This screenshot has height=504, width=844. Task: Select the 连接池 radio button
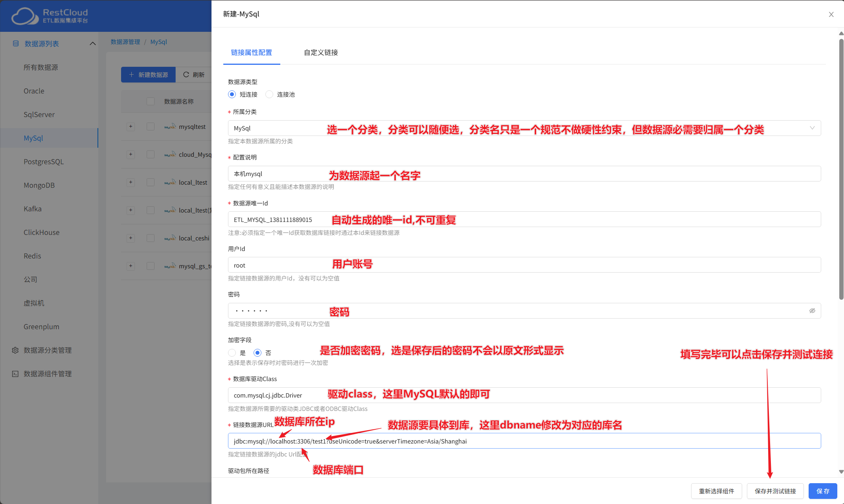269,94
